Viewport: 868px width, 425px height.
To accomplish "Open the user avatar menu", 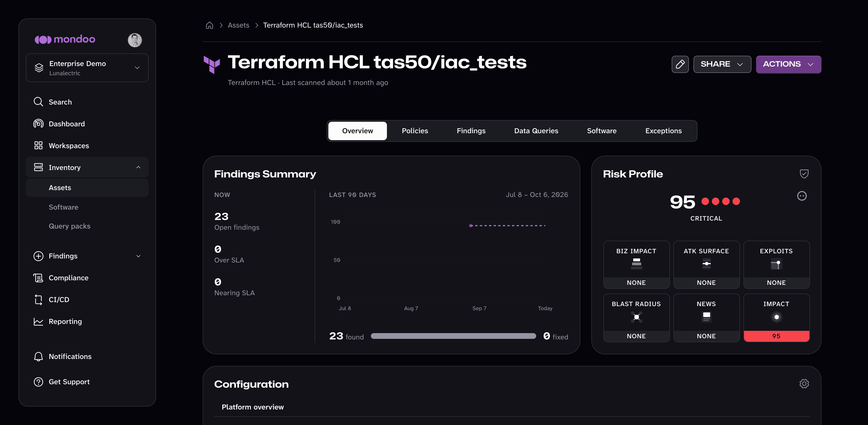I will [135, 40].
